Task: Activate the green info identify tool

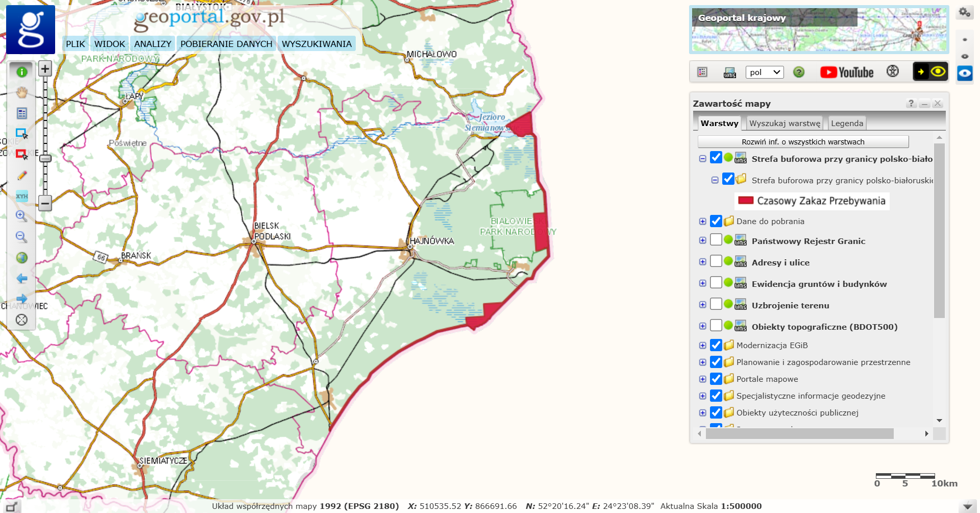Action: point(21,72)
